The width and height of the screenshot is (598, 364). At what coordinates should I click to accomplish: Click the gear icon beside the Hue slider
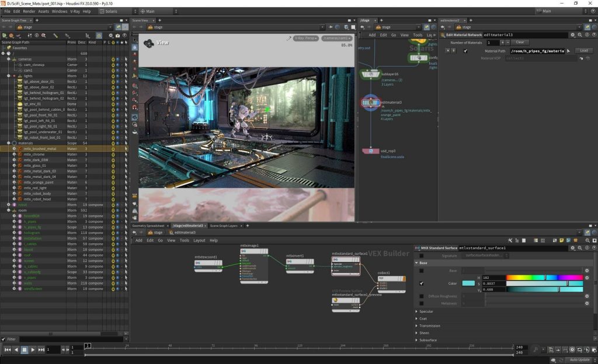coord(587,276)
